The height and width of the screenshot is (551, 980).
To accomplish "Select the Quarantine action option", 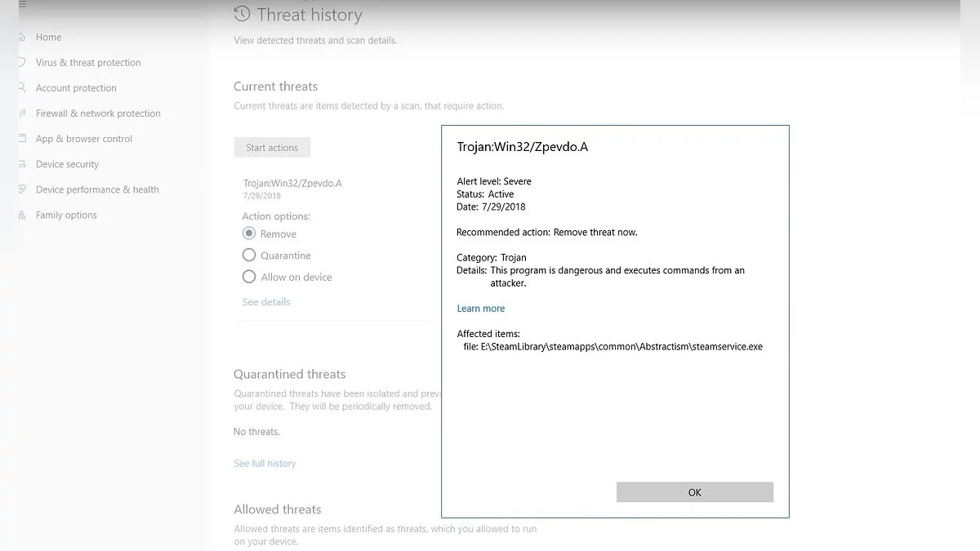I will point(249,256).
